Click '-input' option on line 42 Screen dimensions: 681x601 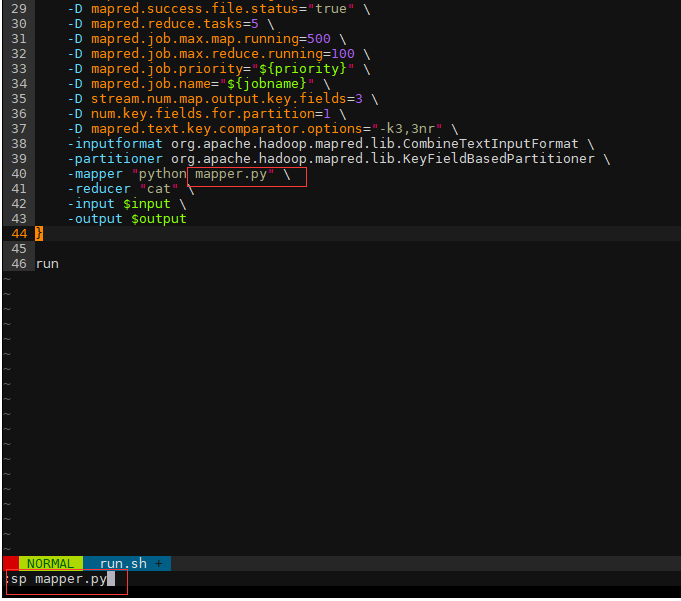point(91,204)
